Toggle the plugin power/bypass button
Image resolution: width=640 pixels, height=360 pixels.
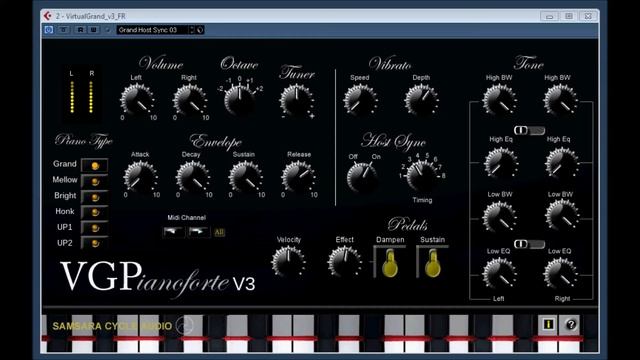coord(49,30)
